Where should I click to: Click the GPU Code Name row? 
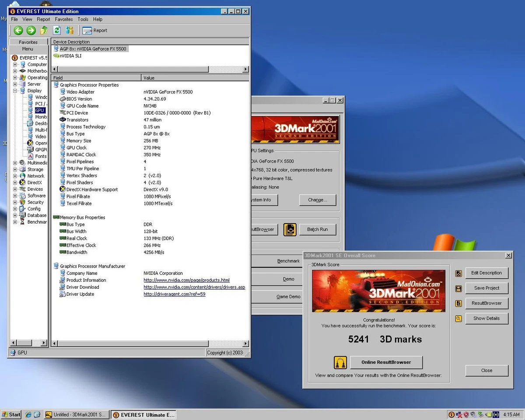point(150,106)
